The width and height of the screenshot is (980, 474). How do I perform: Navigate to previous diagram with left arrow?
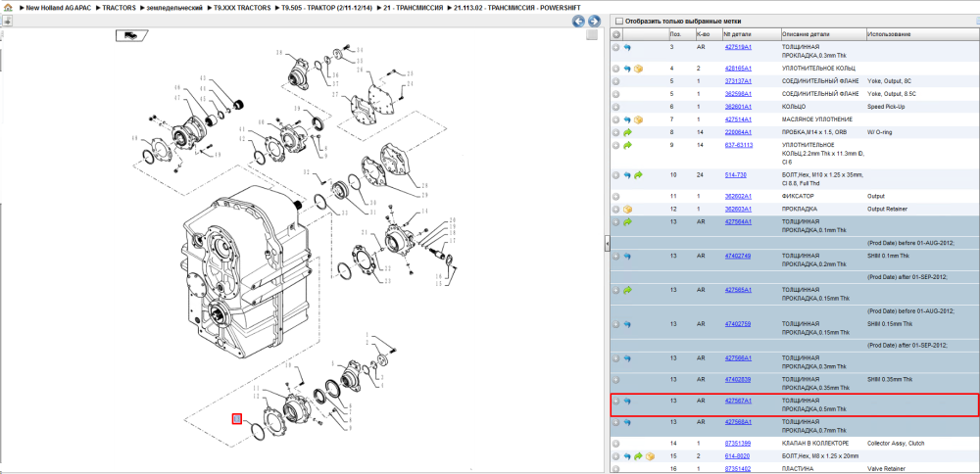pos(579,22)
